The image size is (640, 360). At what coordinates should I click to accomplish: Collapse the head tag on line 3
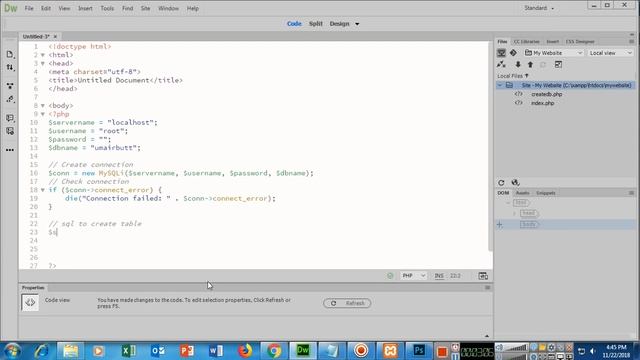click(43, 64)
